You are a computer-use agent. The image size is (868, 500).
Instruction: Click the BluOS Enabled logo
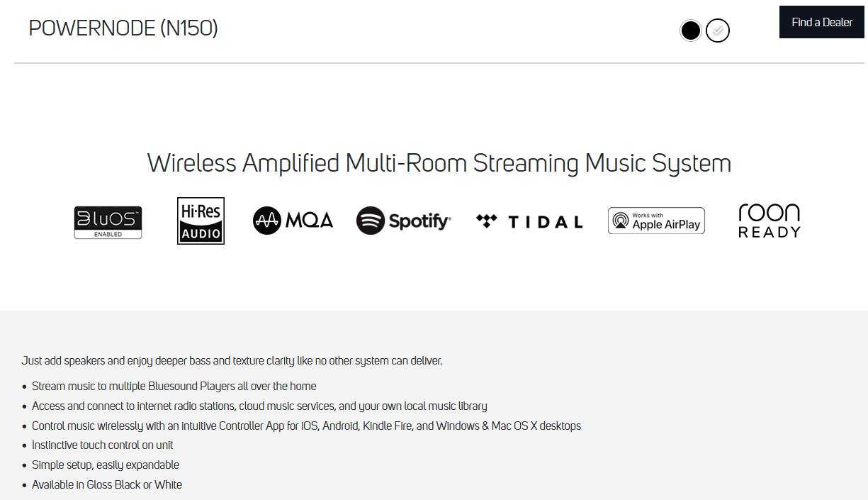coord(108,222)
